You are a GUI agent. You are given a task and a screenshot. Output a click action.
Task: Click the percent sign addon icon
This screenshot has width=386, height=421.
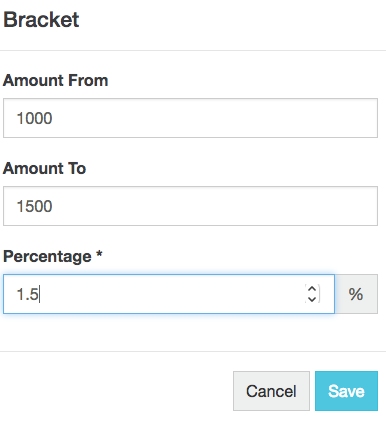pos(356,294)
